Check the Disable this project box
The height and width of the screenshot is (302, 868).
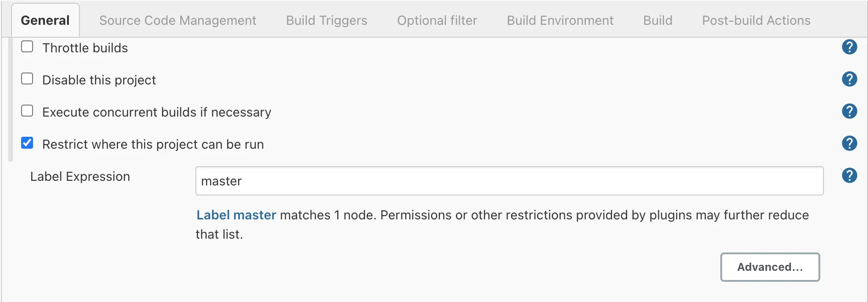(x=28, y=79)
